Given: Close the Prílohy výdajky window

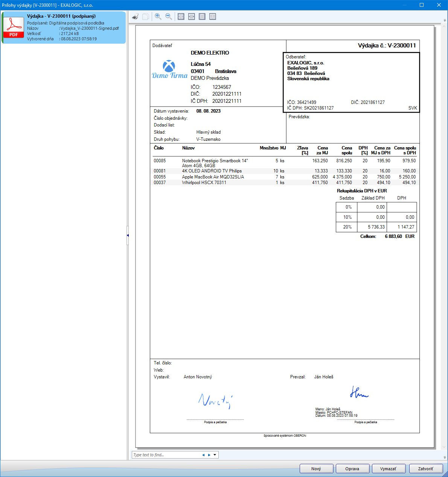Looking at the screenshot, I should 439,5.
